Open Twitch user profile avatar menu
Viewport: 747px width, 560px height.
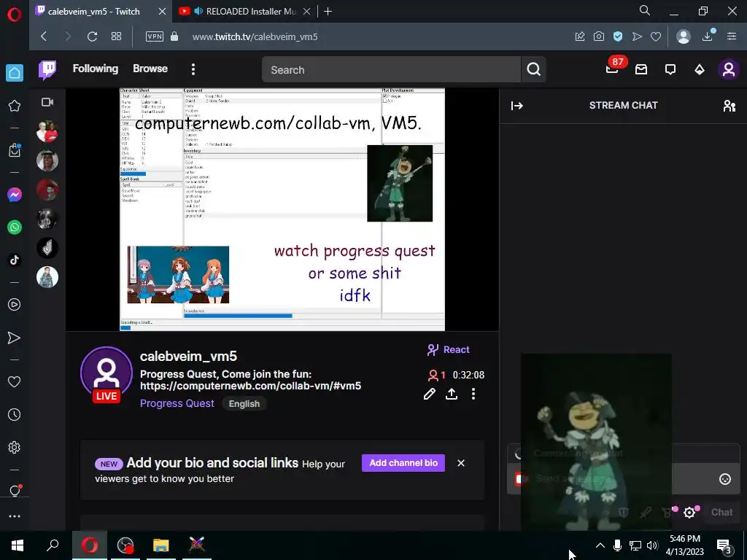(x=729, y=69)
